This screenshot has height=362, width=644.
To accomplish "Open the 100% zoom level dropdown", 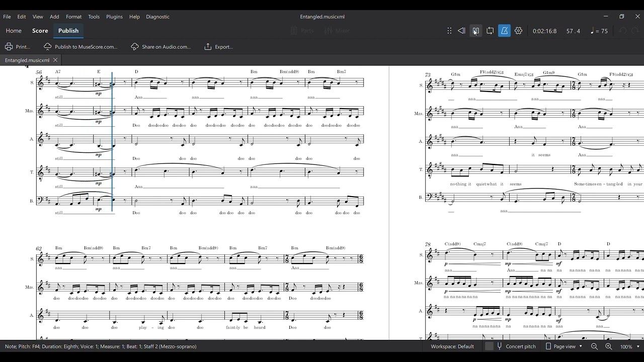I will click(630, 346).
